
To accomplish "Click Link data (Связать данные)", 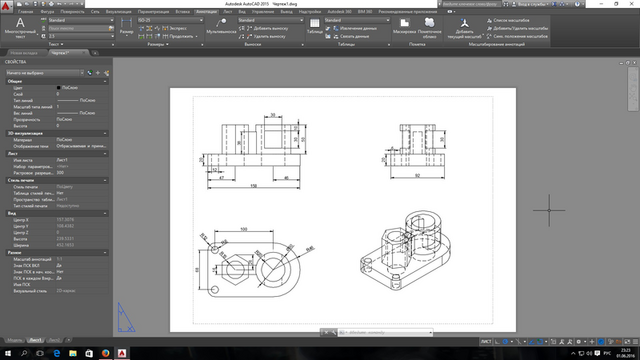I will (351, 36).
